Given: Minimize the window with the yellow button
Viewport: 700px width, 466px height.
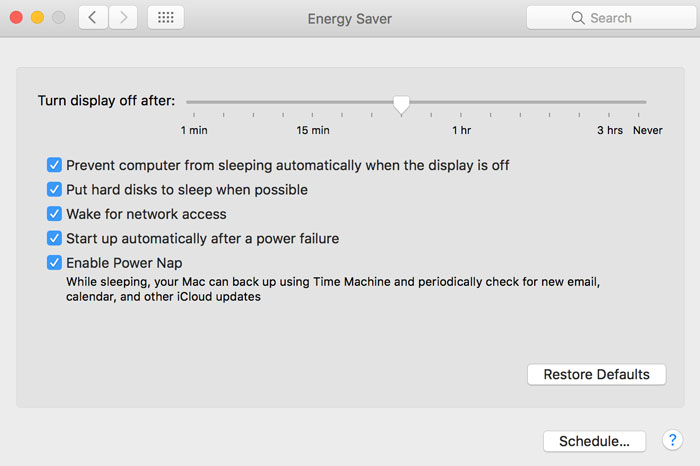Looking at the screenshot, I should [x=38, y=18].
